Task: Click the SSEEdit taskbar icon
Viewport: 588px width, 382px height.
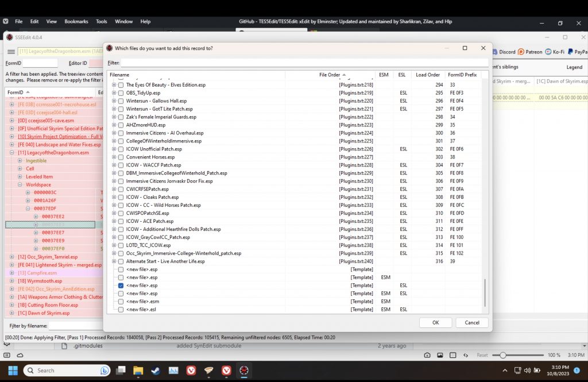Action: pos(243,371)
